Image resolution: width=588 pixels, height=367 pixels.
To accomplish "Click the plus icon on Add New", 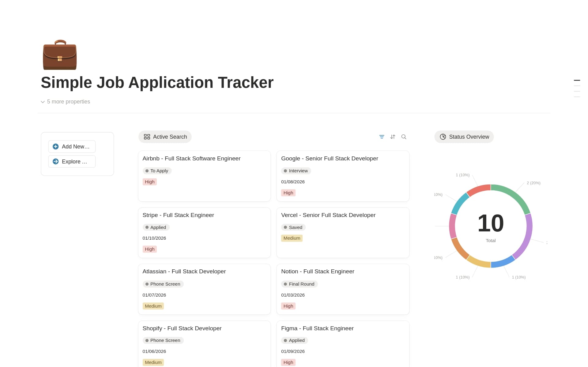I will (x=56, y=147).
